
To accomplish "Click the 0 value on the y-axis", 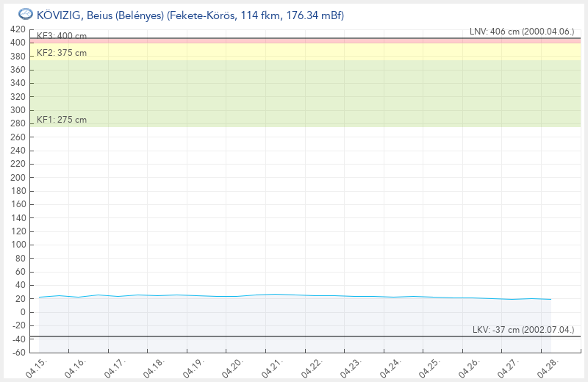I will pos(22,311).
